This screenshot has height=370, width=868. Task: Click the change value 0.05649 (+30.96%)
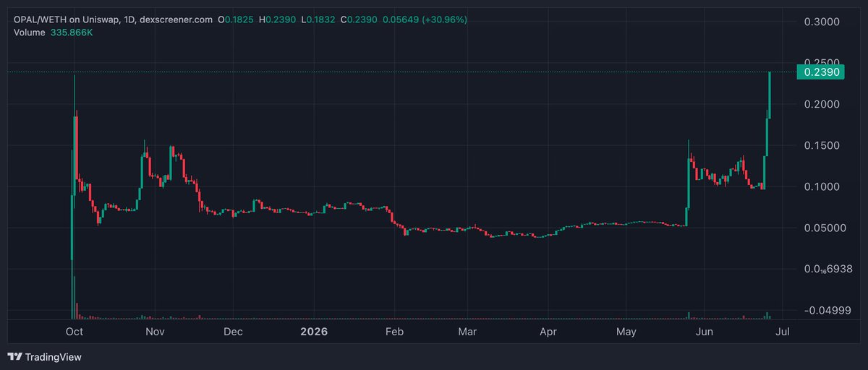pyautogui.click(x=425, y=20)
